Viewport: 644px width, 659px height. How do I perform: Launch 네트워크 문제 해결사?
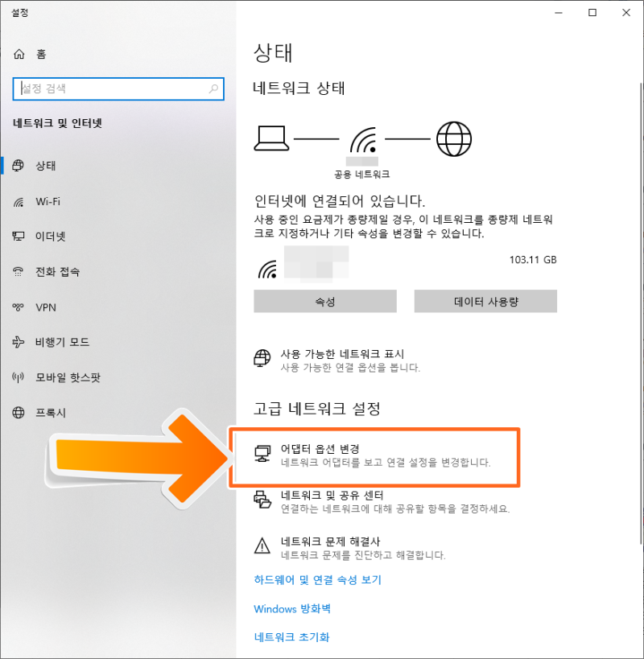(x=349, y=548)
